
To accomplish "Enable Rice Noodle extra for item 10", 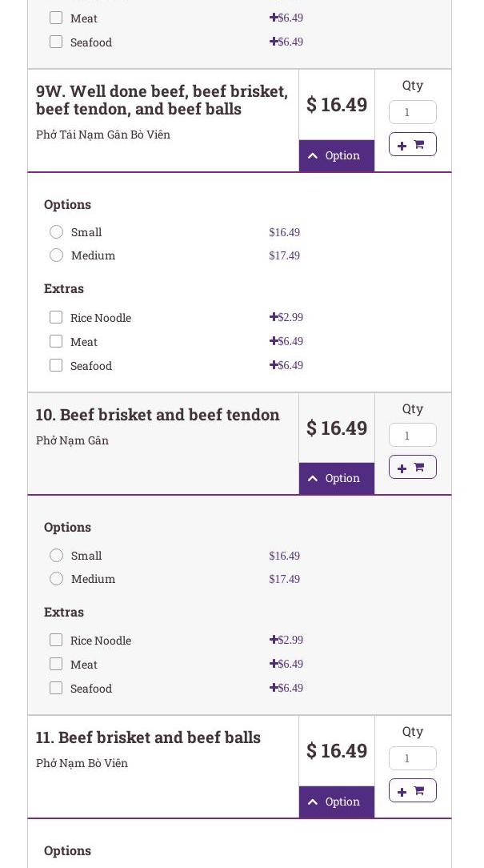I will click(x=56, y=641).
